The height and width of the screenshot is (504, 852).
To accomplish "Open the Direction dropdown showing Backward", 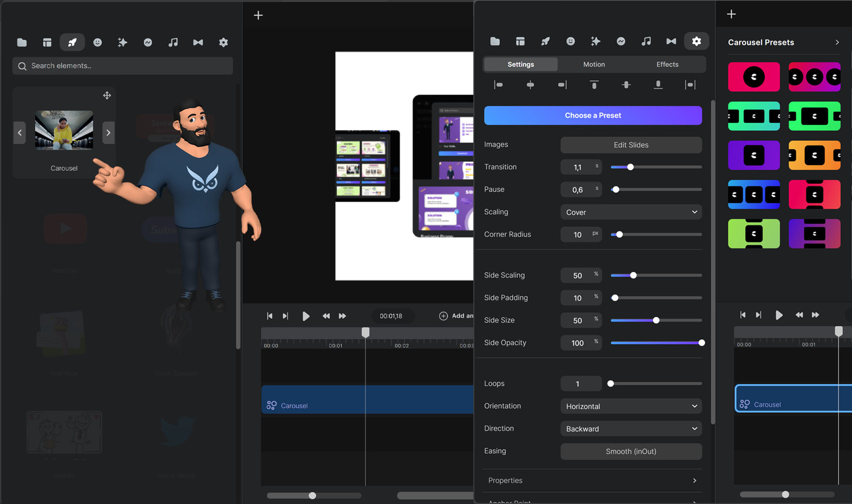I will coord(630,429).
